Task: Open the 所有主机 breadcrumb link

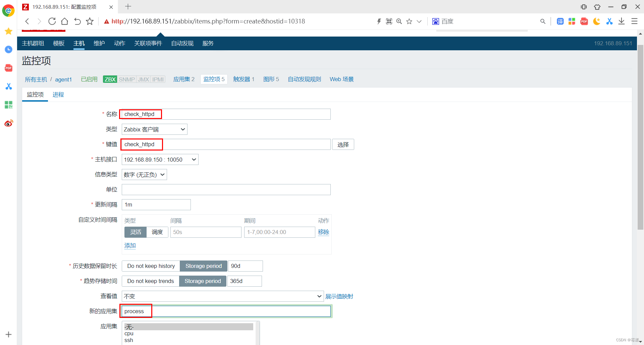Action: pos(36,79)
